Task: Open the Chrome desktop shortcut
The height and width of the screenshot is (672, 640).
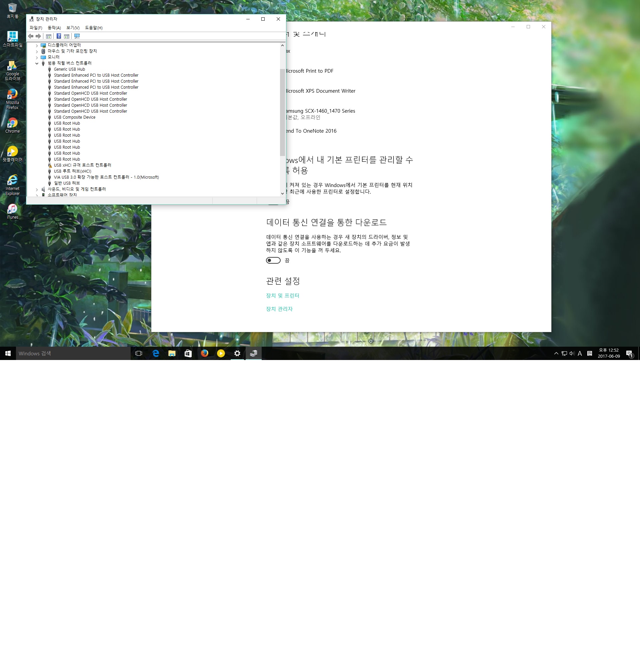Action: [13, 126]
